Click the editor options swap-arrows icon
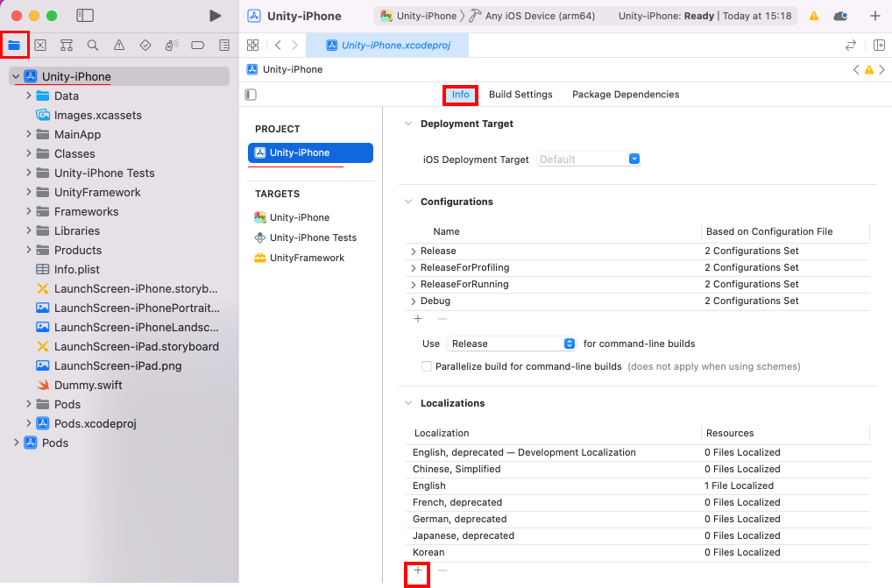 (x=851, y=45)
